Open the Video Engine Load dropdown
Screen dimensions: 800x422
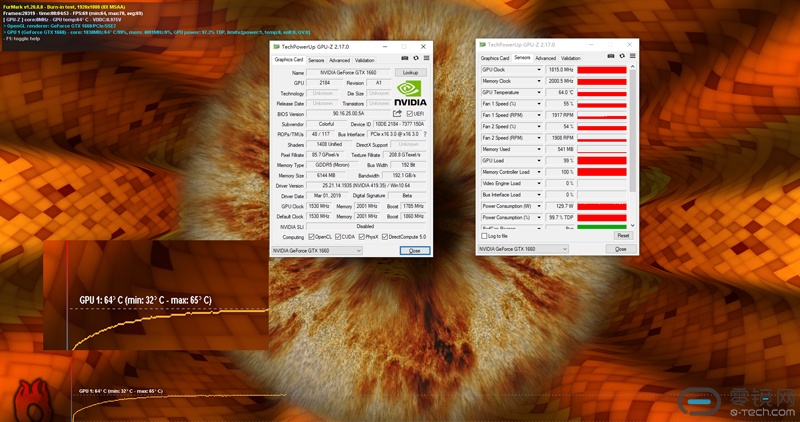coord(538,183)
